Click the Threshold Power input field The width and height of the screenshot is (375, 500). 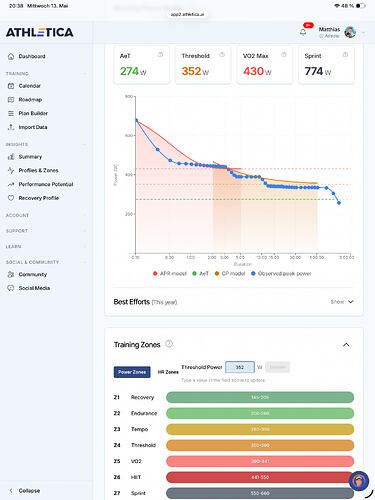click(240, 367)
